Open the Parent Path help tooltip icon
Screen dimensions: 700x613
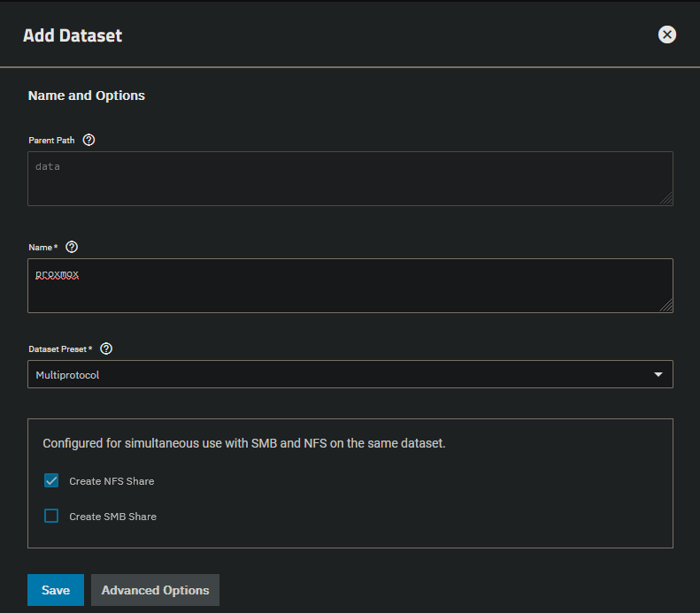(88, 141)
